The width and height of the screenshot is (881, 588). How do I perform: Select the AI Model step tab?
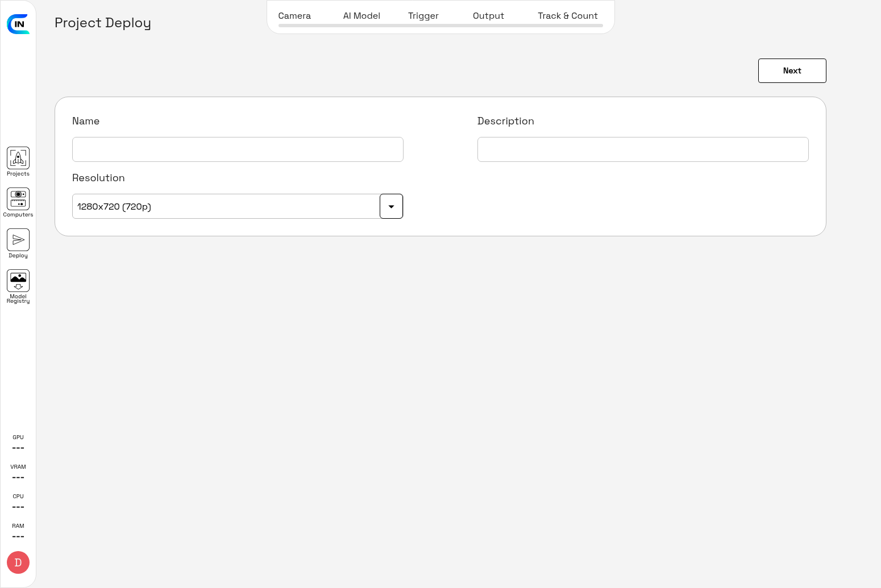[361, 16]
